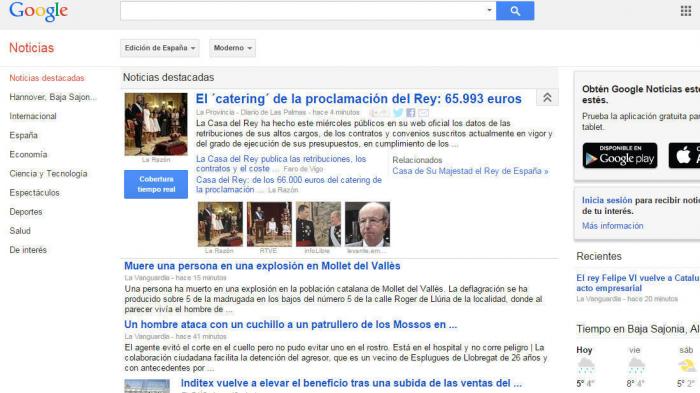Open the levante-emv thumbnail portrait
The image size is (700, 393).
pyautogui.click(x=367, y=224)
